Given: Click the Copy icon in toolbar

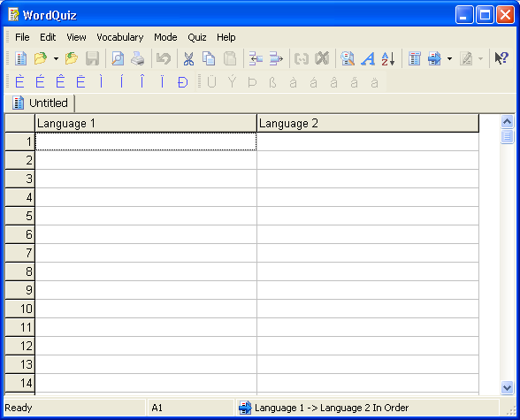Looking at the screenshot, I should 209,58.
